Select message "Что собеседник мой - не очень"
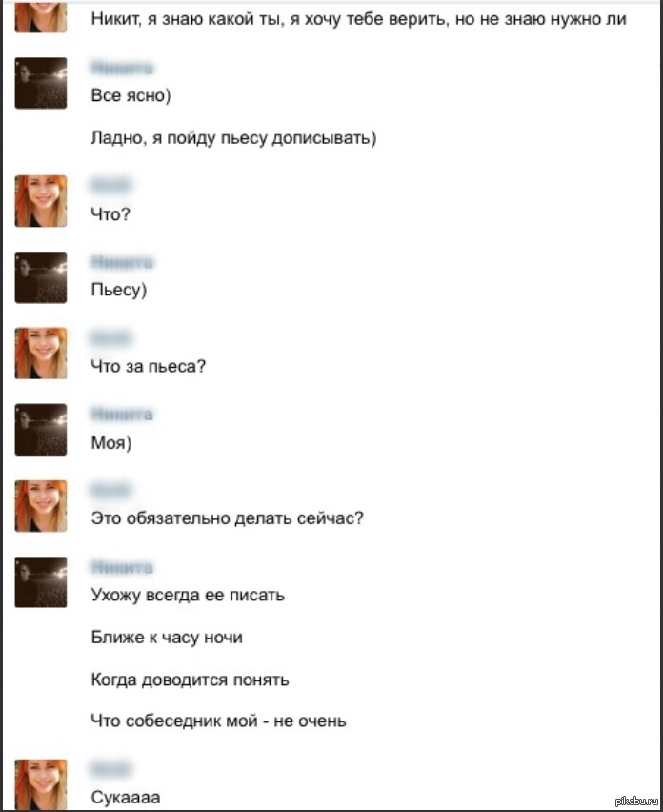 [218, 721]
